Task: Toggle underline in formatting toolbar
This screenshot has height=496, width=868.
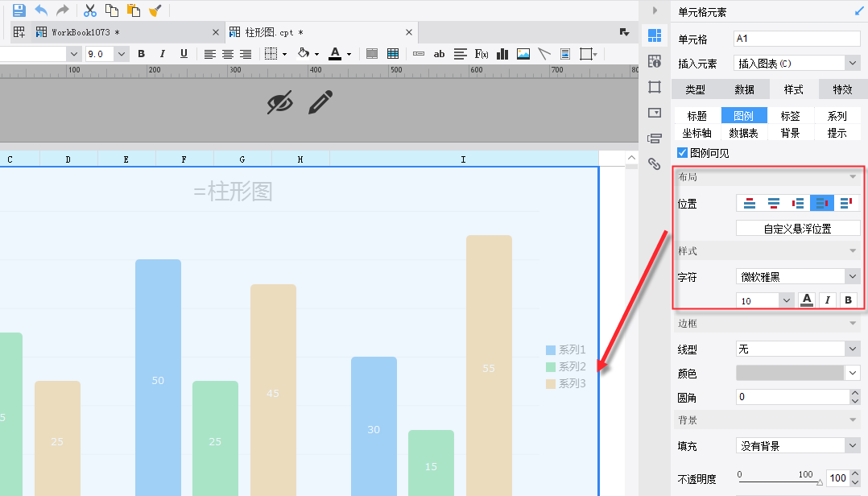Action: click(x=184, y=54)
